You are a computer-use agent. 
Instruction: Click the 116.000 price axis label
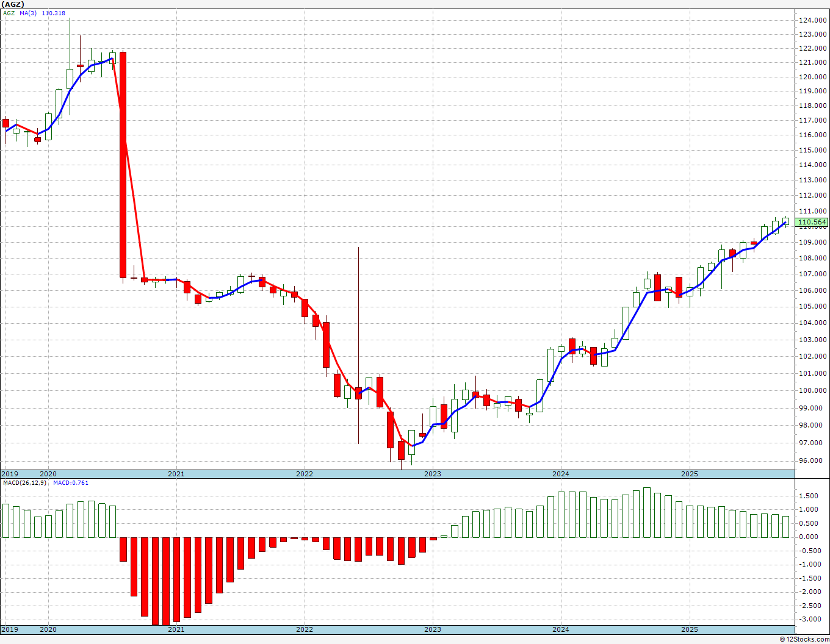813,135
